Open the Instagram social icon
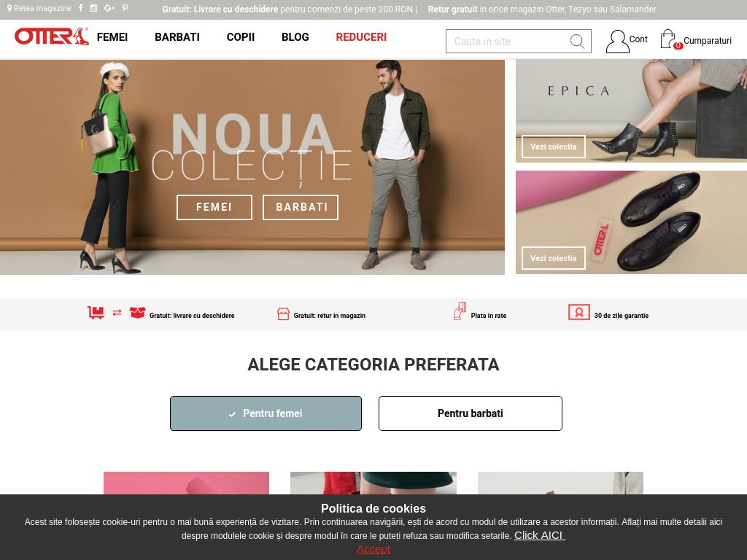Image resolution: width=747 pixels, height=560 pixels. click(94, 8)
